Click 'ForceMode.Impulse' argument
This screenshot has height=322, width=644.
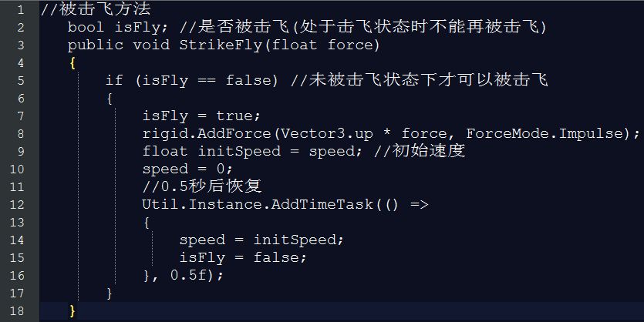pos(545,134)
